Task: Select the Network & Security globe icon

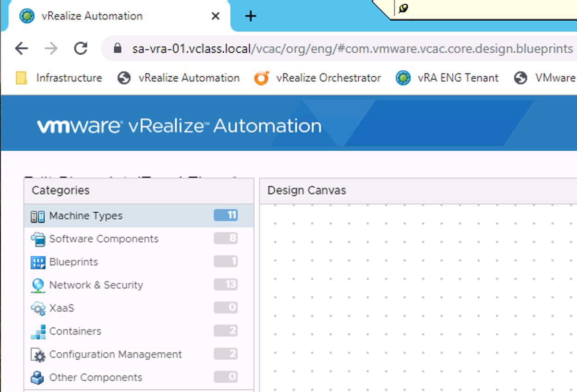Action: (40, 285)
